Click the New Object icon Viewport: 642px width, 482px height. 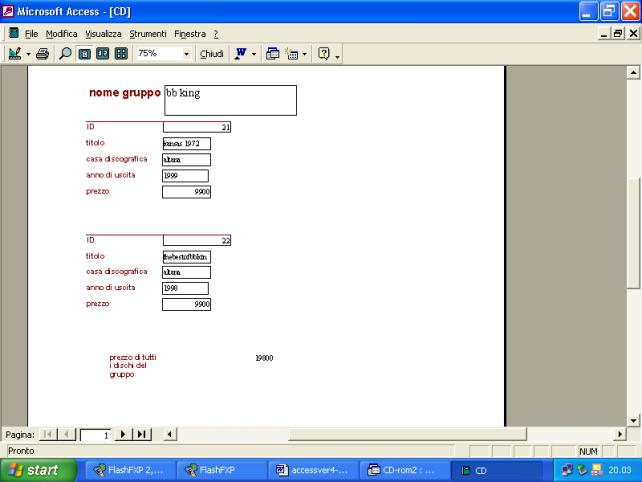coord(292,54)
